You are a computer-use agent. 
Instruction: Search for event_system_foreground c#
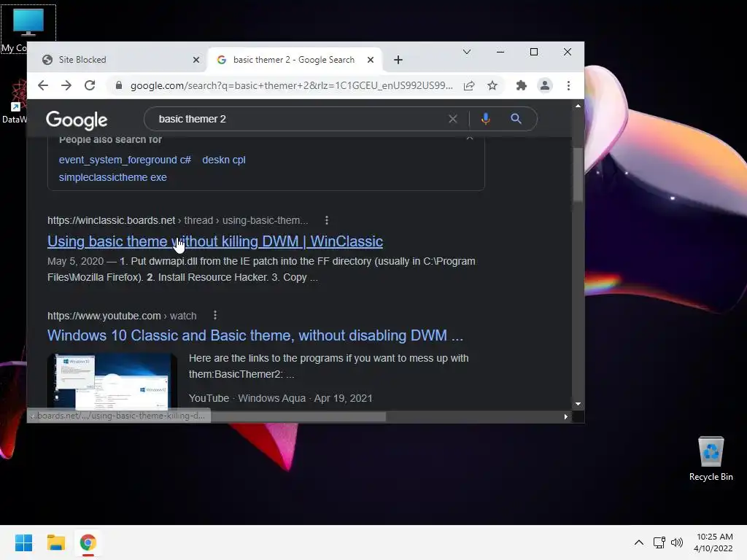click(x=125, y=160)
